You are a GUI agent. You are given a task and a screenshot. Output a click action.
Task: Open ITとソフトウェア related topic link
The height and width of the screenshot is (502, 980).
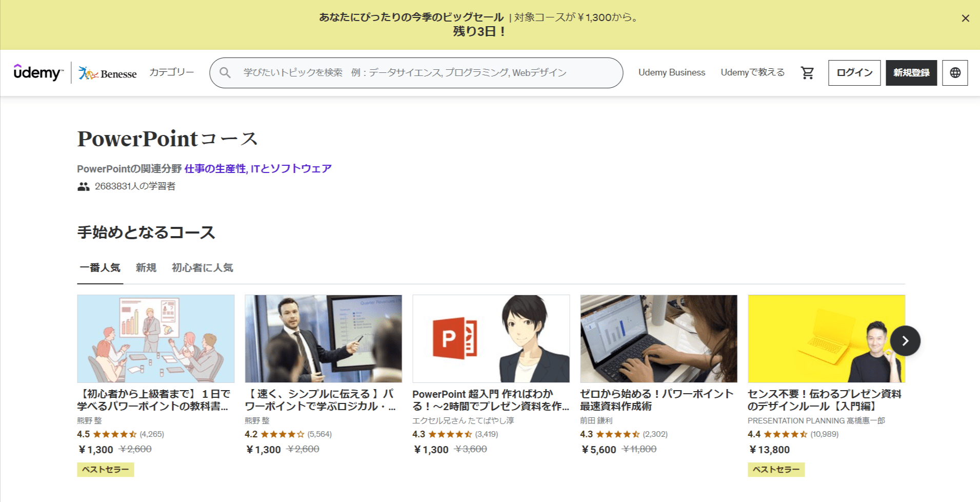coord(291,169)
